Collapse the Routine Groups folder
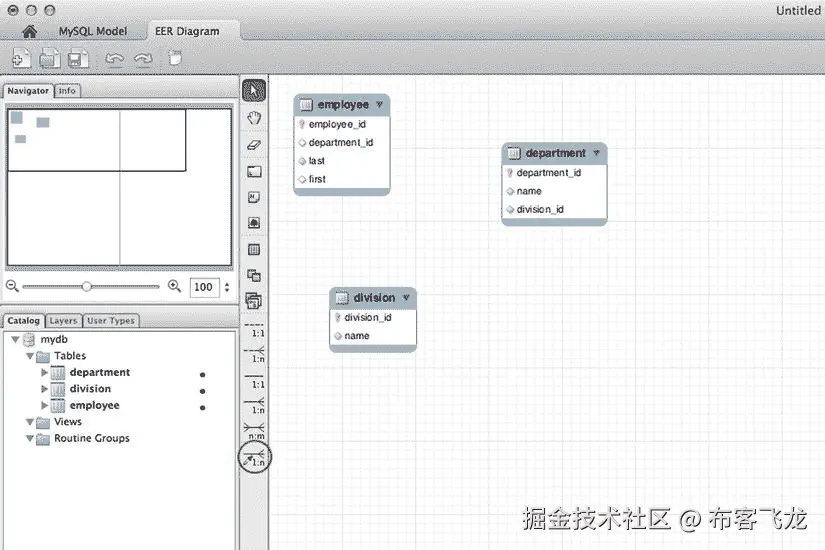This screenshot has height=550, width=825. (x=30, y=438)
